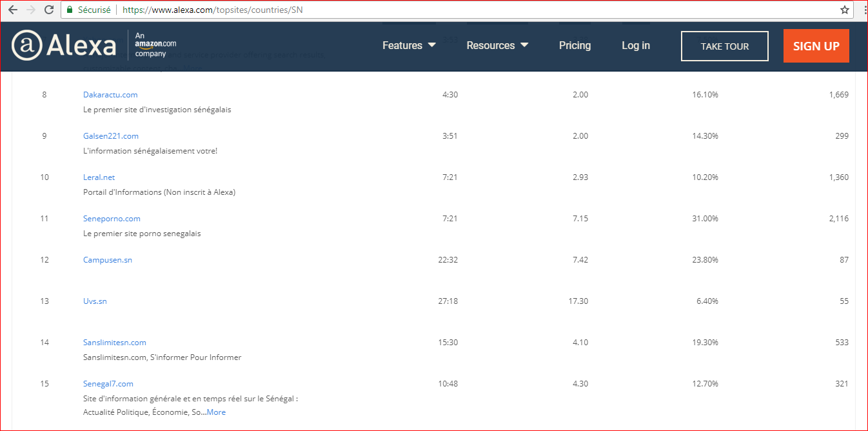The height and width of the screenshot is (431, 868).
Task: Click Campusen.sn's time value 22:32
Action: tap(448, 260)
